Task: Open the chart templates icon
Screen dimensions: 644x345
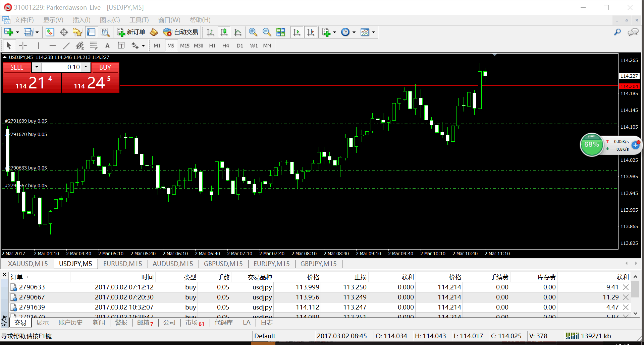Action: (x=365, y=32)
